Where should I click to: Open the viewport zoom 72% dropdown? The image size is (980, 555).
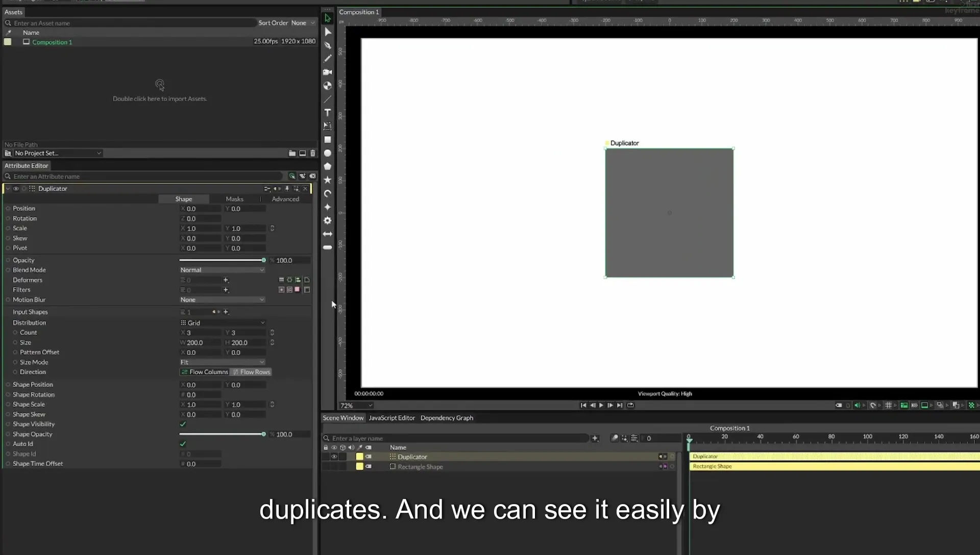tap(356, 406)
